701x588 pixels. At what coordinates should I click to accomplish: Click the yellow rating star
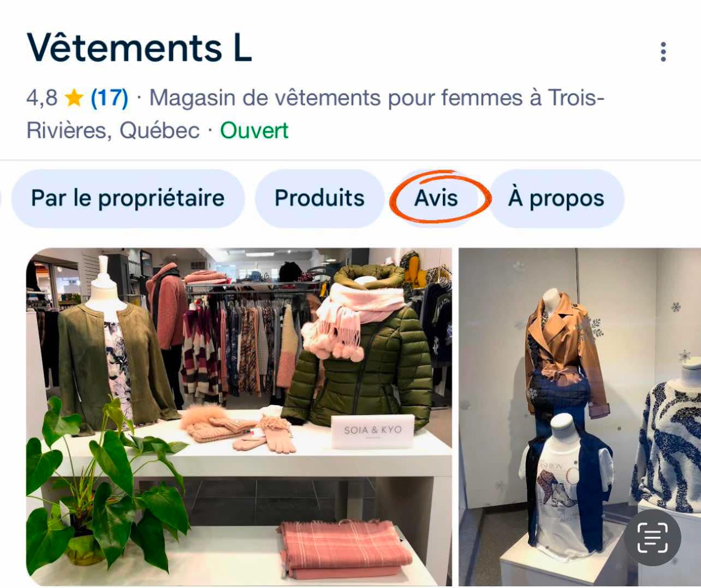click(x=74, y=98)
